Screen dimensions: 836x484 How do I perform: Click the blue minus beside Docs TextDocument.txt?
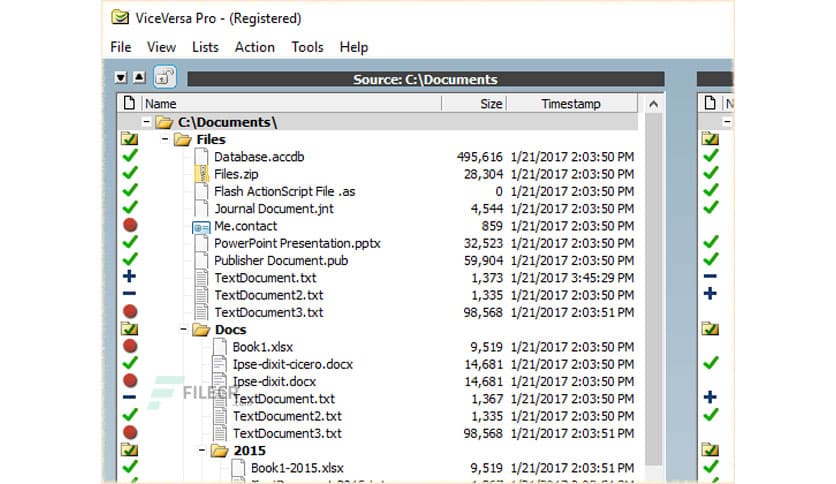point(129,397)
